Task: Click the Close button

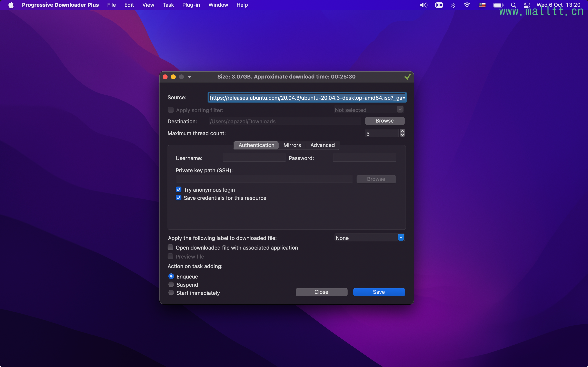Action: [321, 292]
